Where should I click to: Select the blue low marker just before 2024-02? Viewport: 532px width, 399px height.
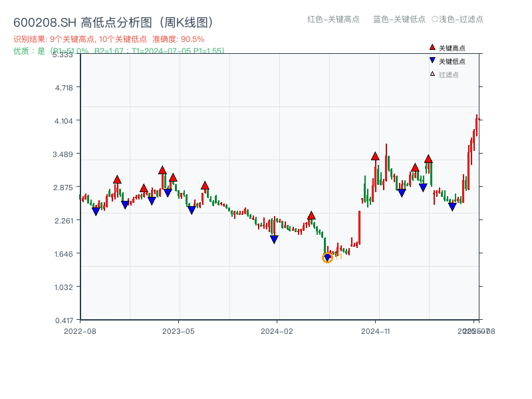(274, 239)
